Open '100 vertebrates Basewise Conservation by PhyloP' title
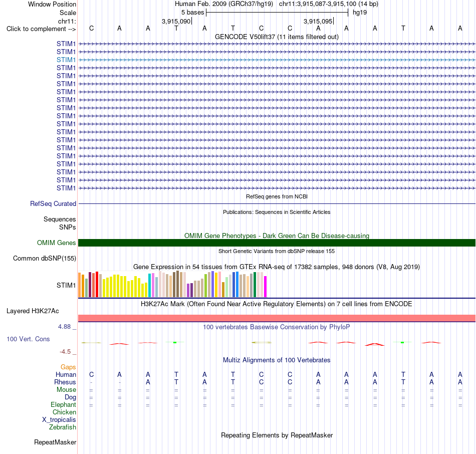 click(277, 327)
